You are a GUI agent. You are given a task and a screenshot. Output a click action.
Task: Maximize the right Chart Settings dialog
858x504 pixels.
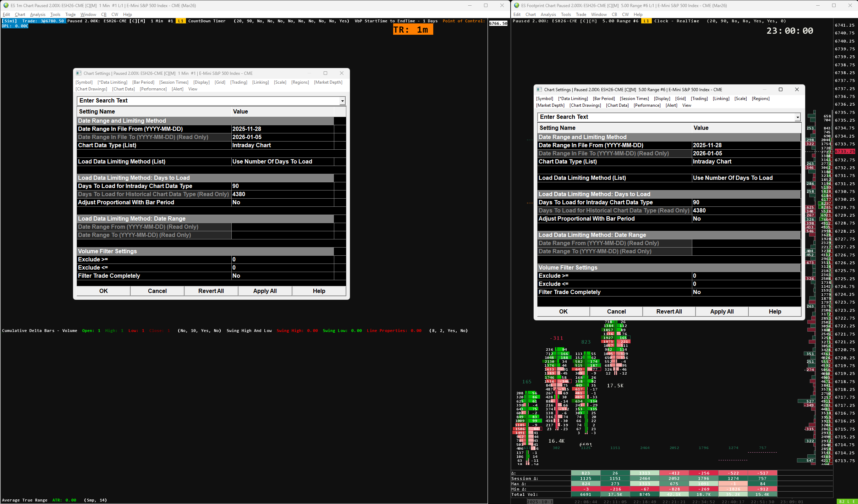(780, 89)
